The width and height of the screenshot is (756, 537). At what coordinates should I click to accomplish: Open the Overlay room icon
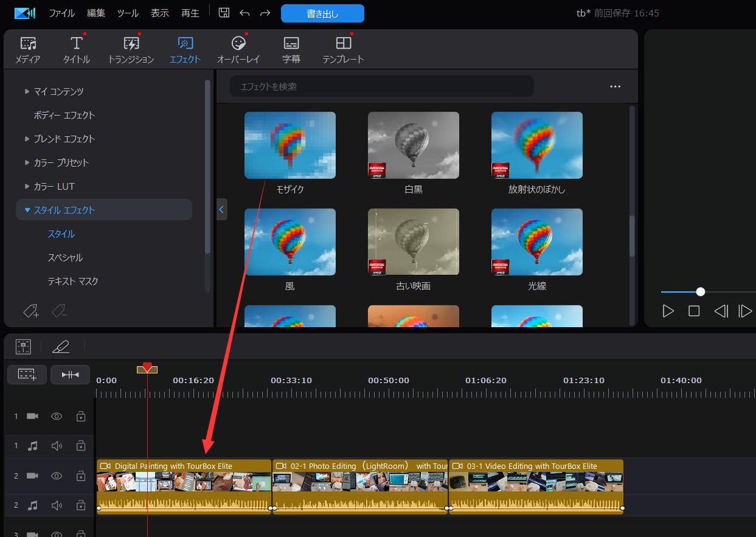[238, 49]
